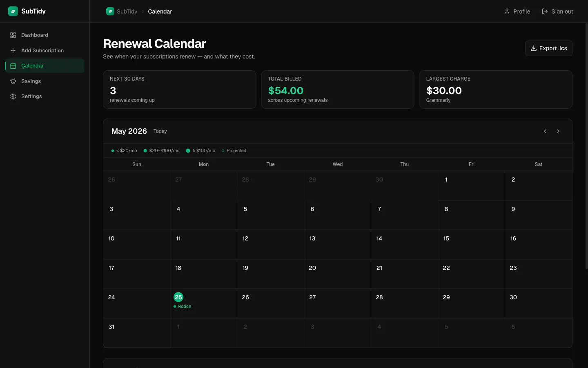The height and width of the screenshot is (368, 588).
Task: Select May 28 in the calendar
Action: [x=404, y=303]
